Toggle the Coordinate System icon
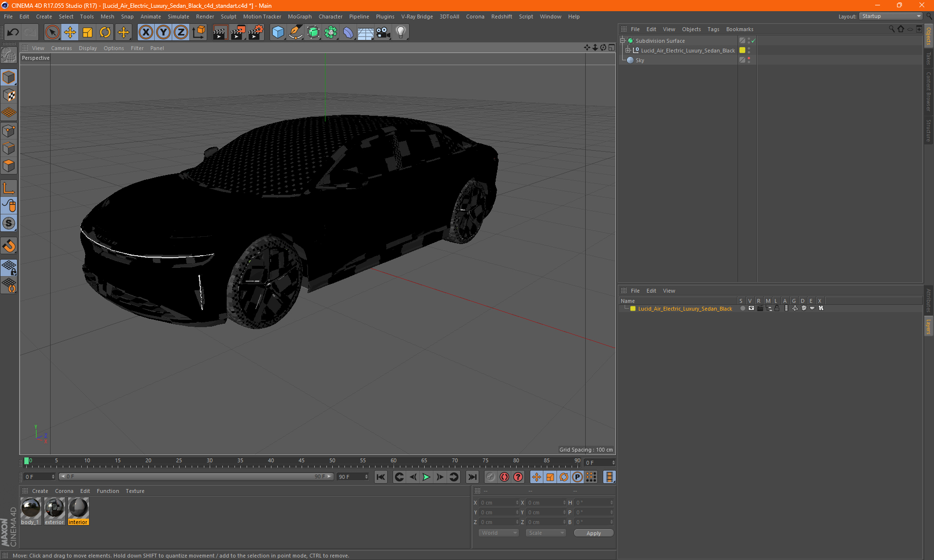Screen dimensions: 934x560 coord(199,33)
